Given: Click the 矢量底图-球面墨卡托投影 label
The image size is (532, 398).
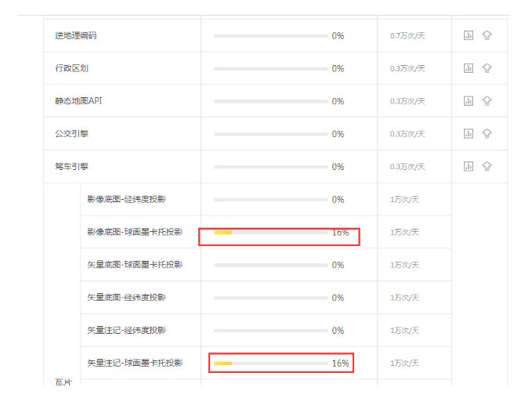Looking at the screenshot, I should pyautogui.click(x=135, y=265).
